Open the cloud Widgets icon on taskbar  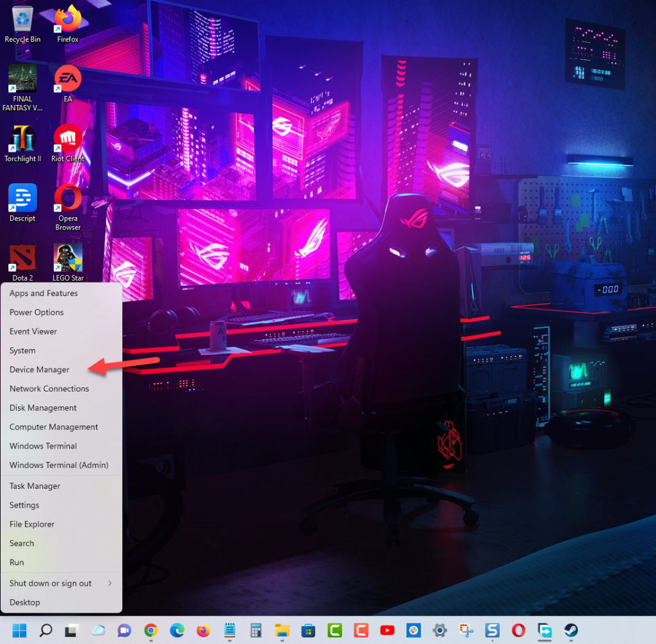(x=98, y=630)
